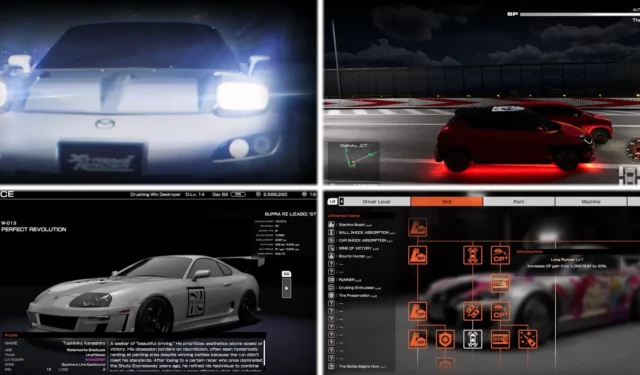Select CP+ node beside the Information panel
The width and height of the screenshot is (640, 375).
[500, 255]
